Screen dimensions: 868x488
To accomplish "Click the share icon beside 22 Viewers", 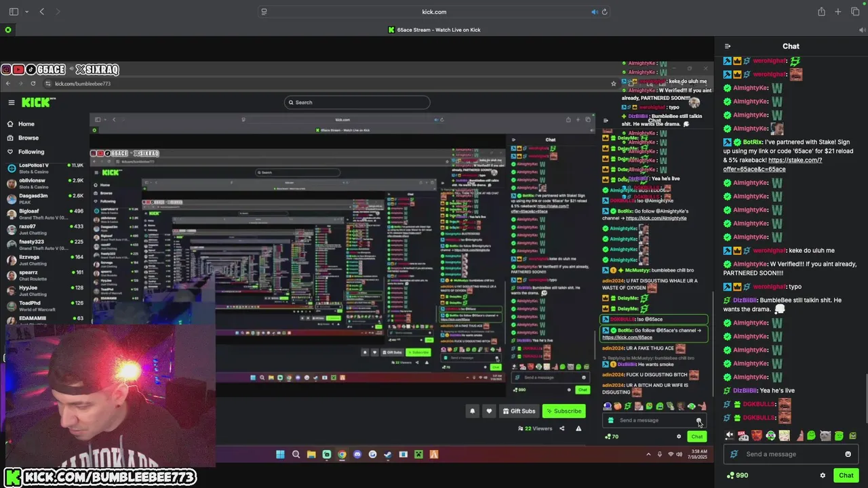I will coord(561,428).
